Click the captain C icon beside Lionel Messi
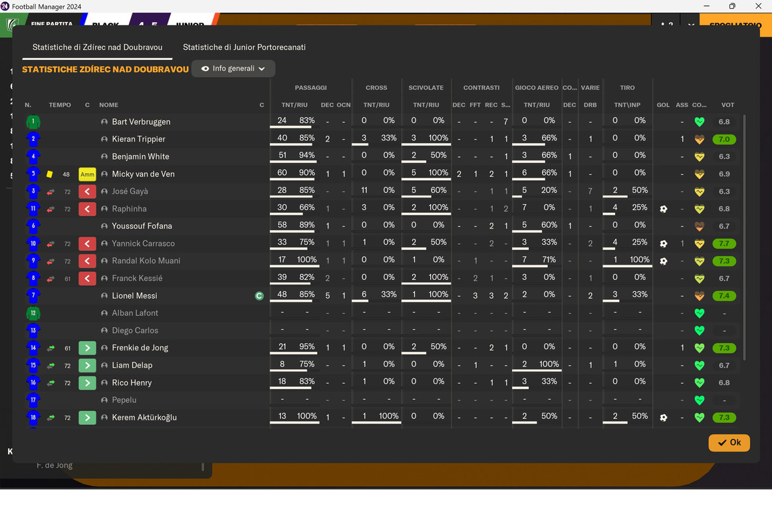This screenshot has height=532, width=772. pos(259,296)
